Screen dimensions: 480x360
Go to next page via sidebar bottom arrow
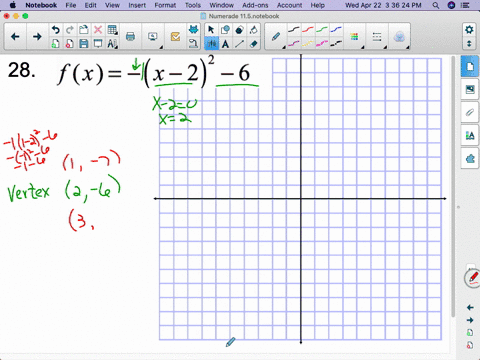470,320
